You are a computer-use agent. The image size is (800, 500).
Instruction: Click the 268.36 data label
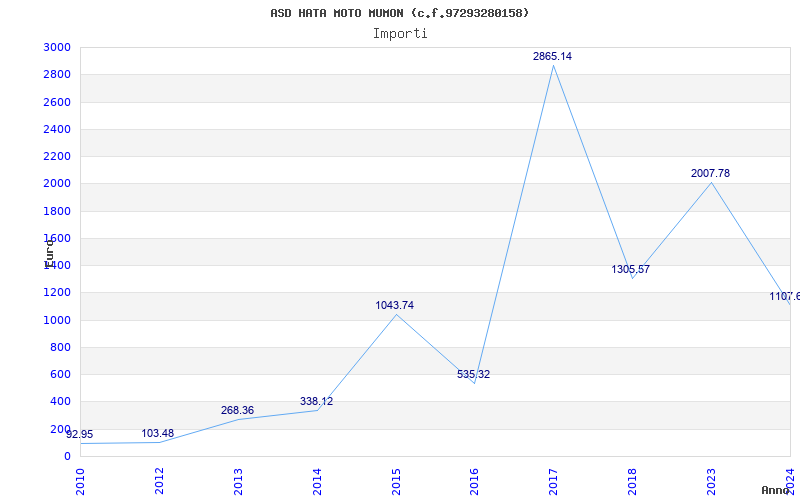coord(237,411)
